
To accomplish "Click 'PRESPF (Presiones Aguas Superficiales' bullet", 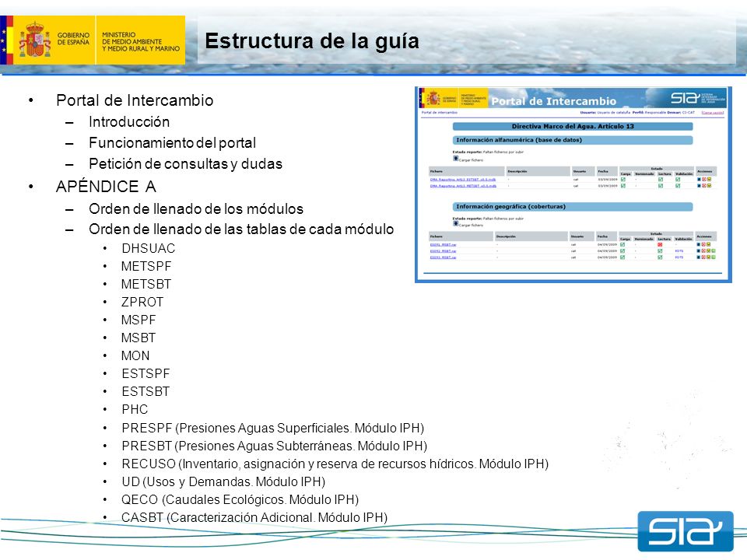I will pyautogui.click(x=273, y=428).
